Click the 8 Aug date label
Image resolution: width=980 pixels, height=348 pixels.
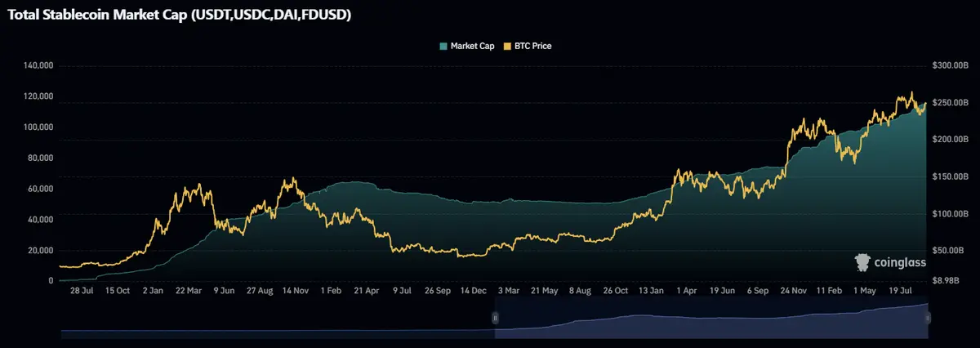click(579, 290)
